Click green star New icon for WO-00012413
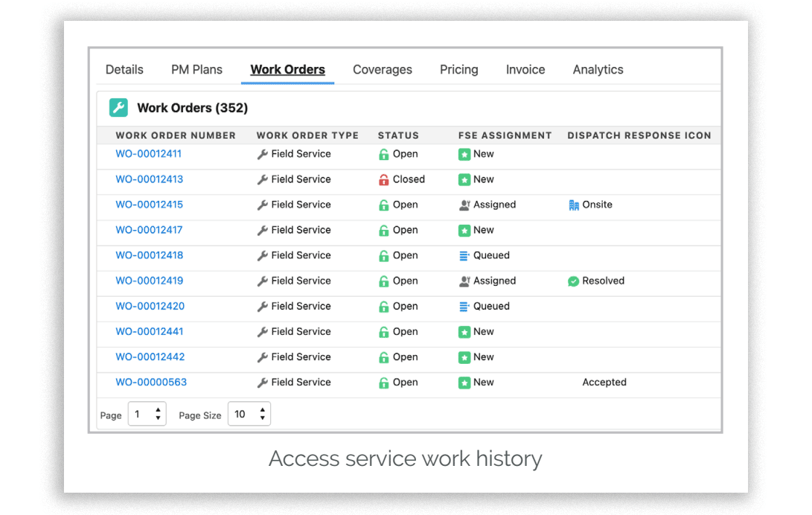 464,179
